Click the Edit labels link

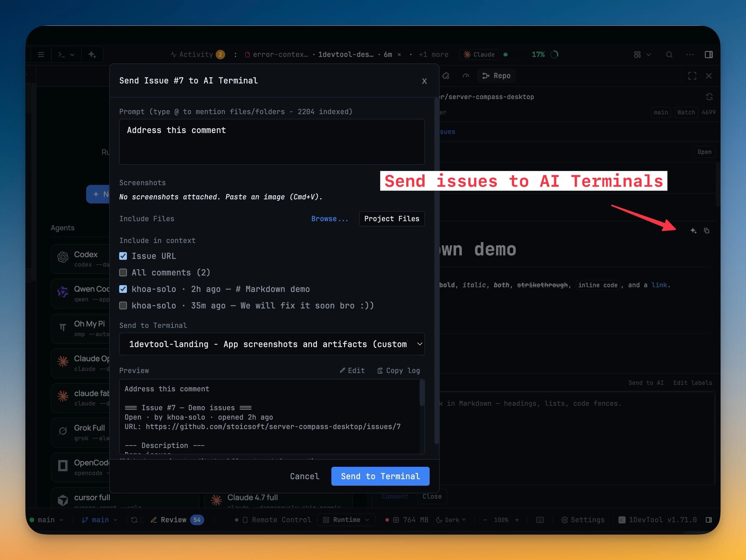point(693,383)
